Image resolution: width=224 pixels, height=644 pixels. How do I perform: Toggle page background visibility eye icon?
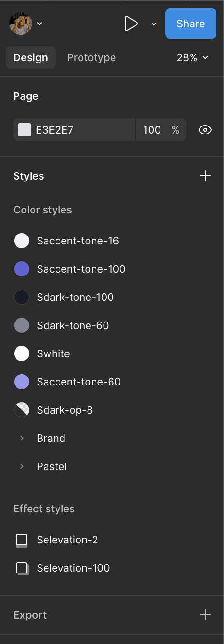[x=205, y=130]
